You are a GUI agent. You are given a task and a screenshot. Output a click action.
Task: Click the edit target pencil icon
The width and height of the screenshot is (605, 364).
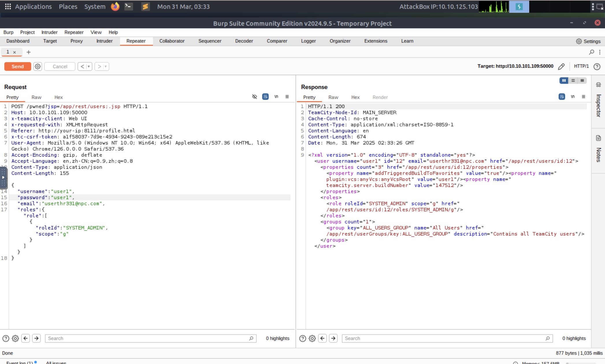click(561, 66)
